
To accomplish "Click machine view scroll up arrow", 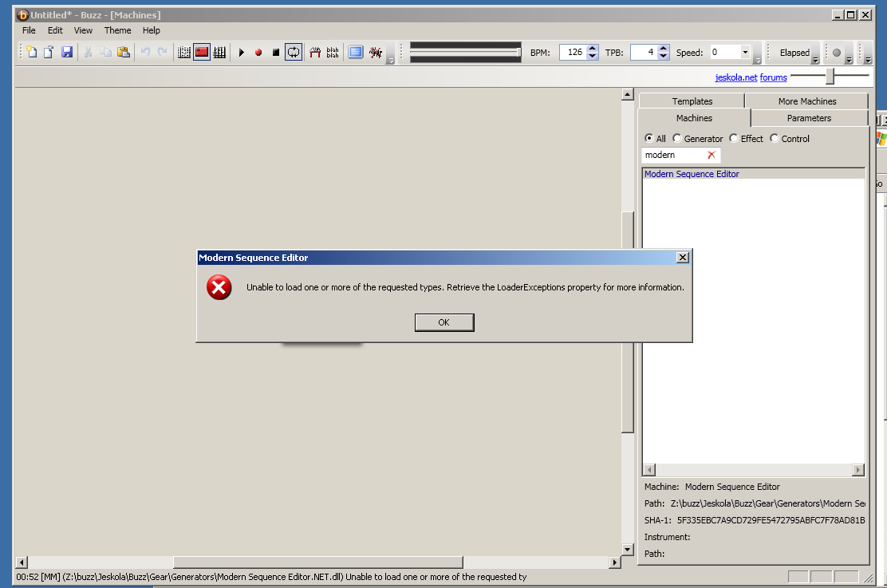I will click(x=627, y=94).
